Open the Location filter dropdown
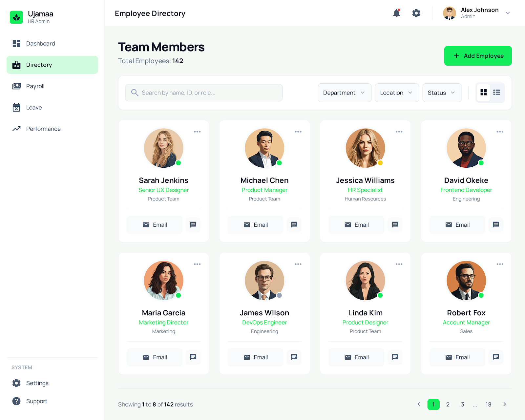The image size is (525, 420). [x=396, y=93]
